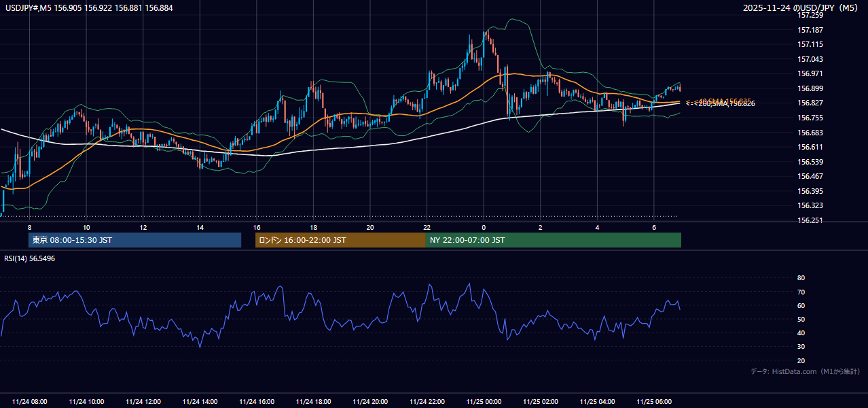
Task: Click the 11/24 16:00 date label
Action: tap(257, 402)
